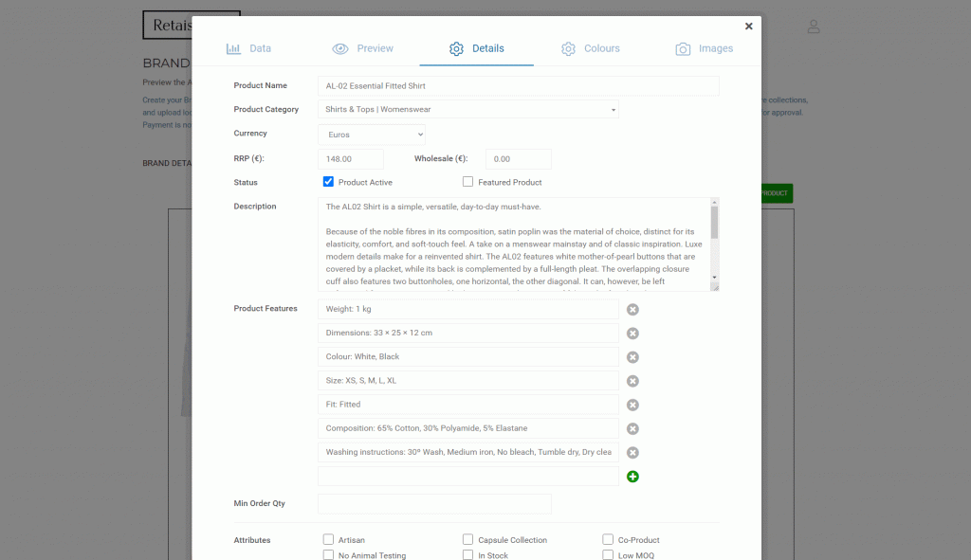This screenshot has height=560, width=971.
Task: Tick the Artisan attribute
Action: click(x=328, y=539)
